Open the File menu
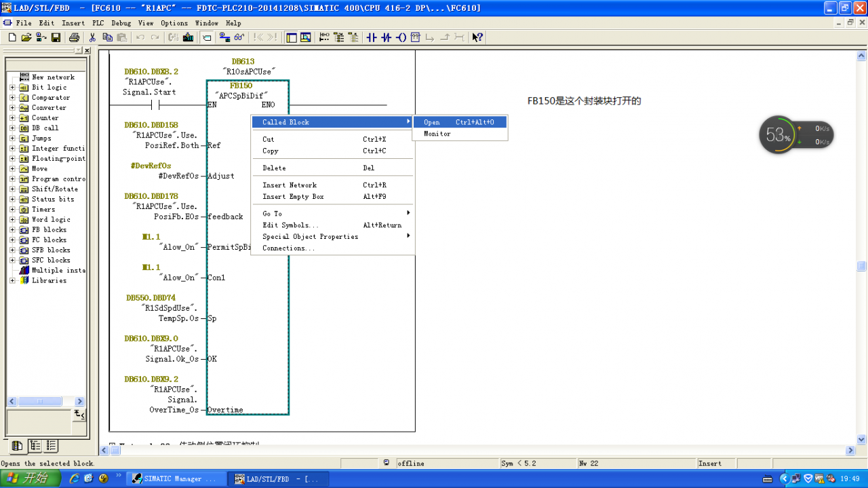 coord(24,23)
